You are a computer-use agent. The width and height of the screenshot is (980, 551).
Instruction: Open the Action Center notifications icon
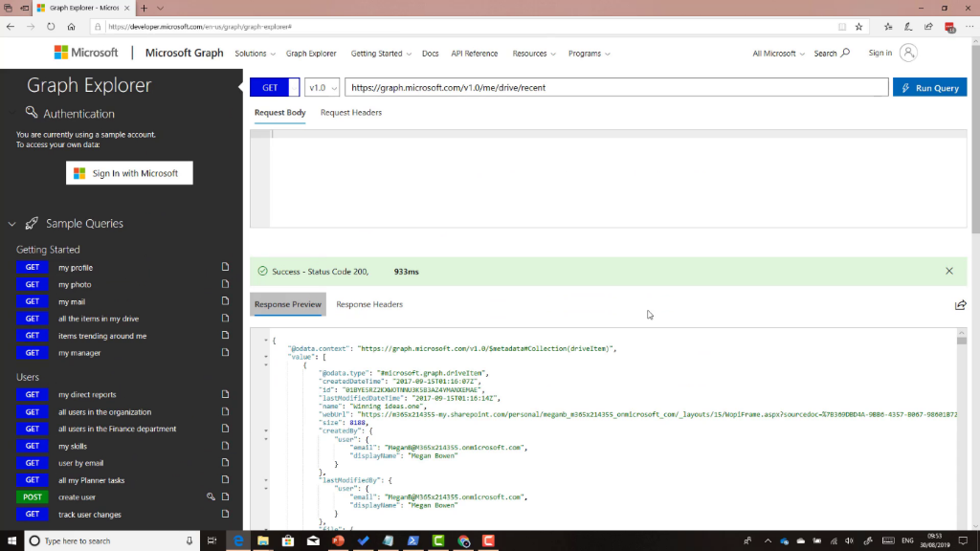tap(963, 541)
